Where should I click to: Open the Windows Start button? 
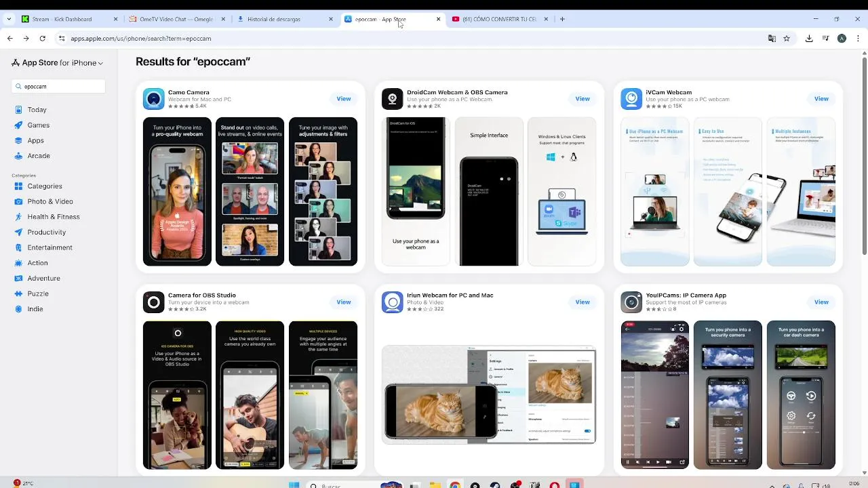coord(294,485)
